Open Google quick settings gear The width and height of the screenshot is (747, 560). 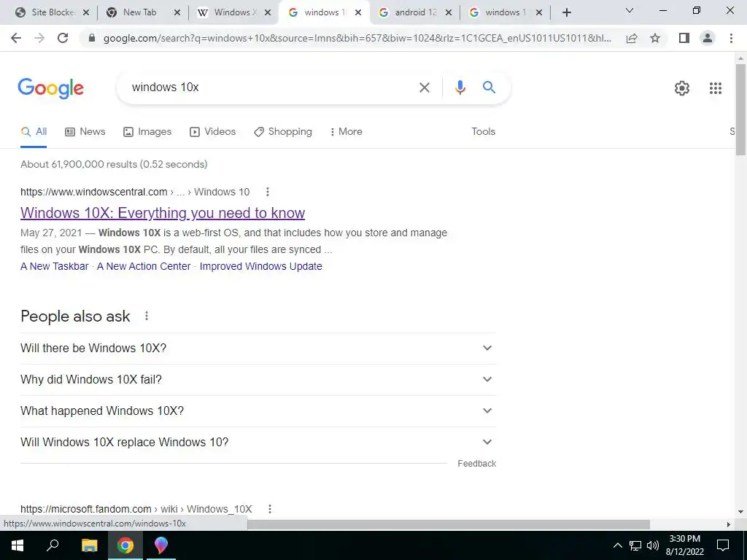coord(682,88)
